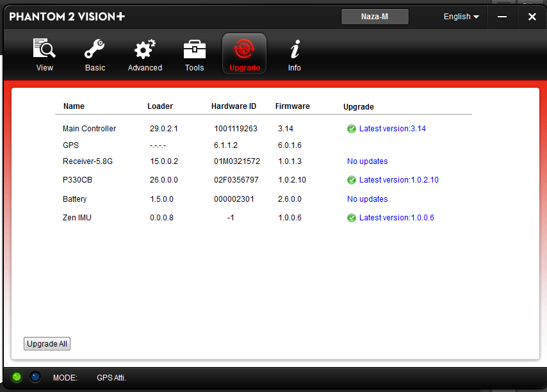Click Zen IMU hardware ID -1

(x=231, y=218)
